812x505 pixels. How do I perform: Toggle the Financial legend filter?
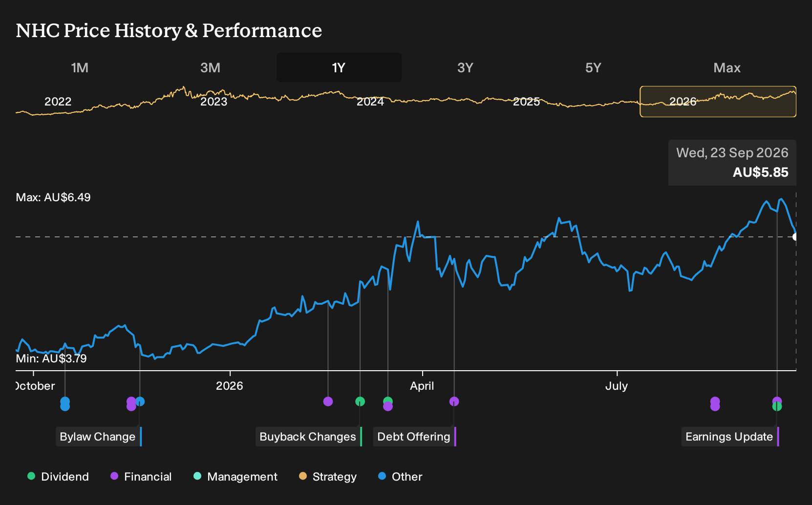[x=141, y=477]
